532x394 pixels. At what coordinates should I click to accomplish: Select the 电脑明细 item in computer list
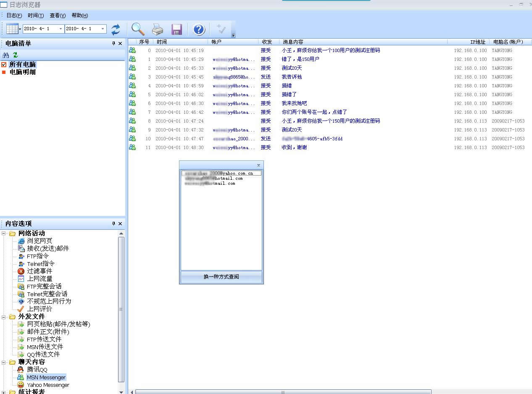tap(23, 72)
